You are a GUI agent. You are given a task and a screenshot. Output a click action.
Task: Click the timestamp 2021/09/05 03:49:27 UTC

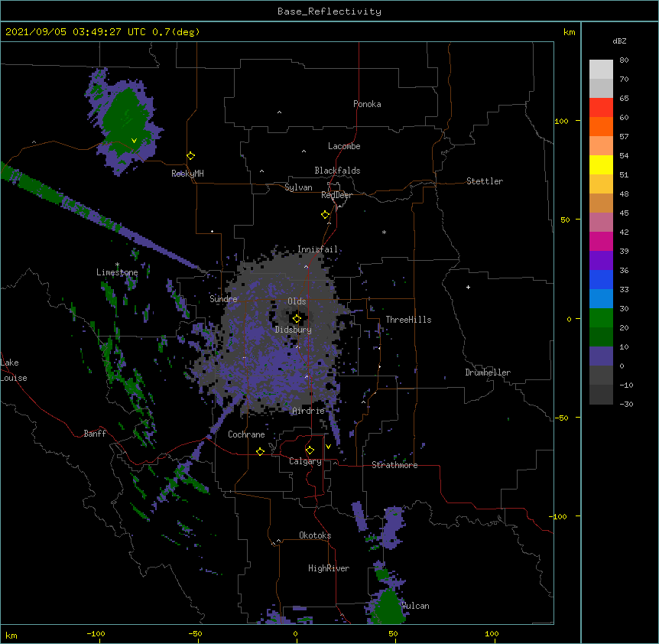pos(76,32)
